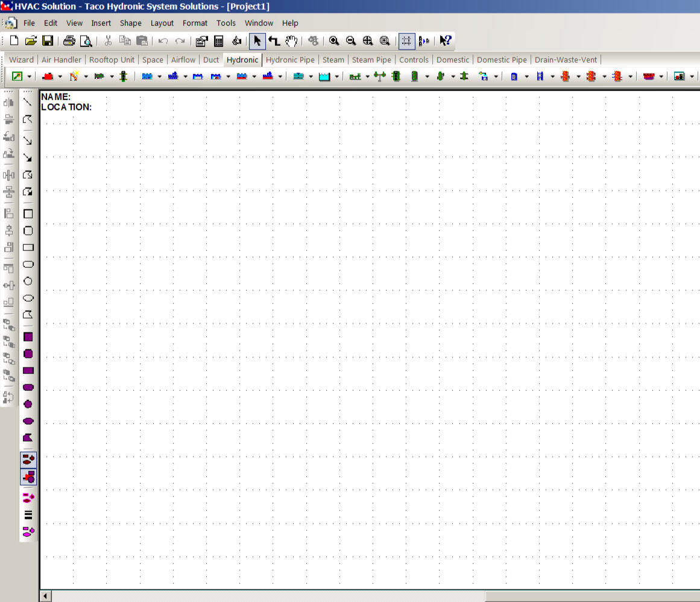The height and width of the screenshot is (602, 700).
Task: Zoom in with the magnifier plus icon
Action: pyautogui.click(x=334, y=40)
